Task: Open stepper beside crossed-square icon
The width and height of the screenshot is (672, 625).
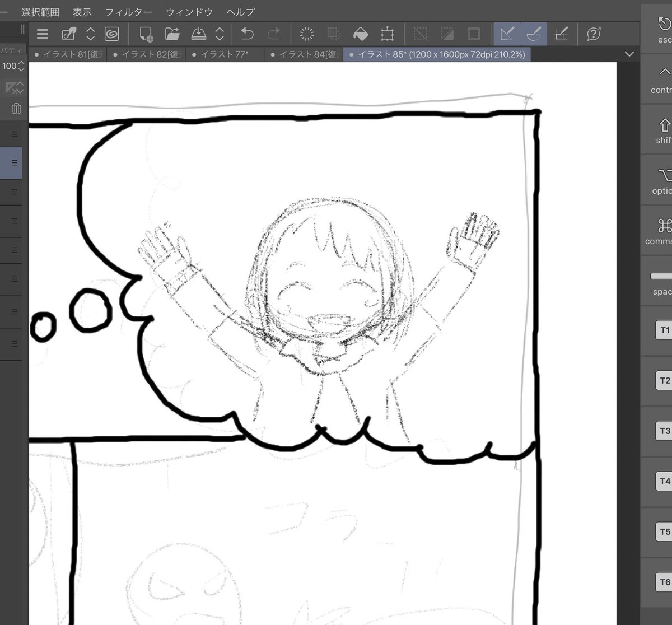Action: (20, 88)
